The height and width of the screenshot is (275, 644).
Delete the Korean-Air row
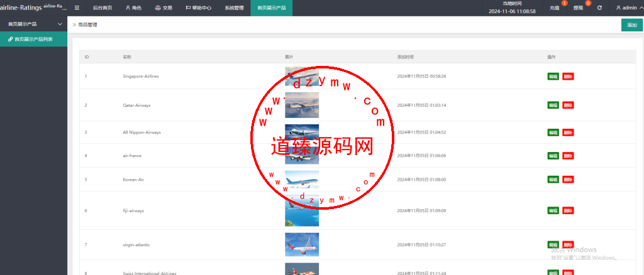[568, 180]
